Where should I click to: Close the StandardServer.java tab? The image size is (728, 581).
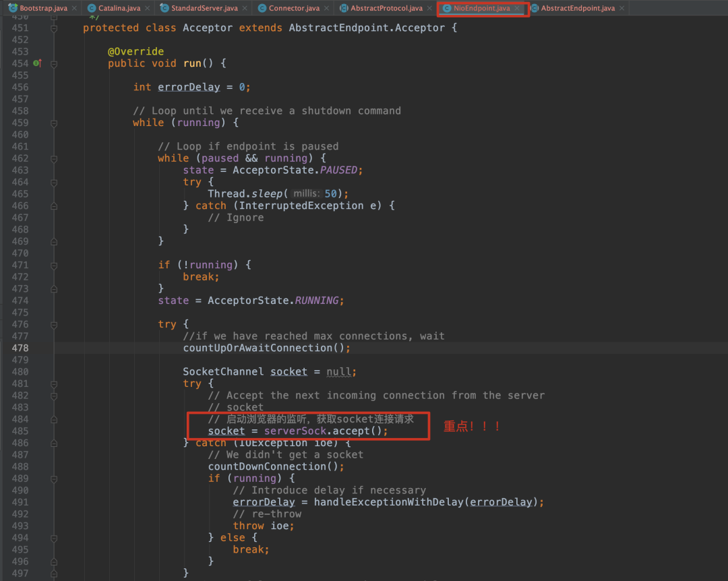point(245,8)
